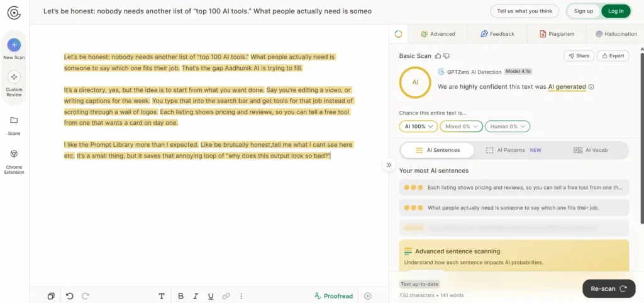This screenshot has height=303, width=644.
Task: Click the Text up-to-date status label
Action: pyautogui.click(x=419, y=284)
